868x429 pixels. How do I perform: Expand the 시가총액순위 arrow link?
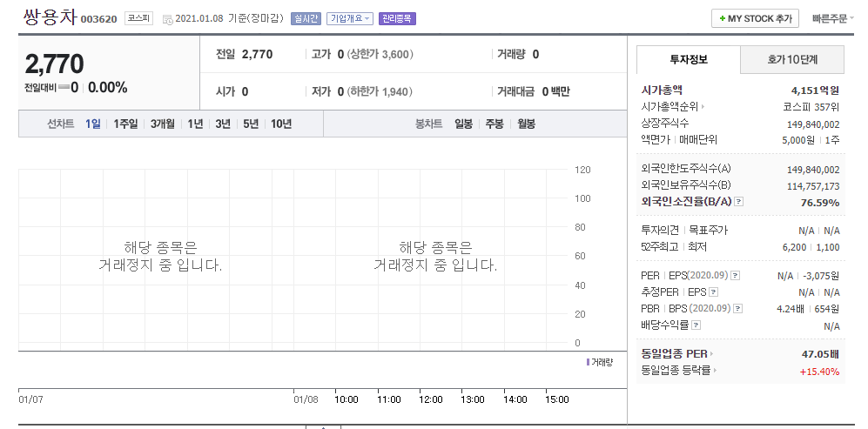coord(673,107)
